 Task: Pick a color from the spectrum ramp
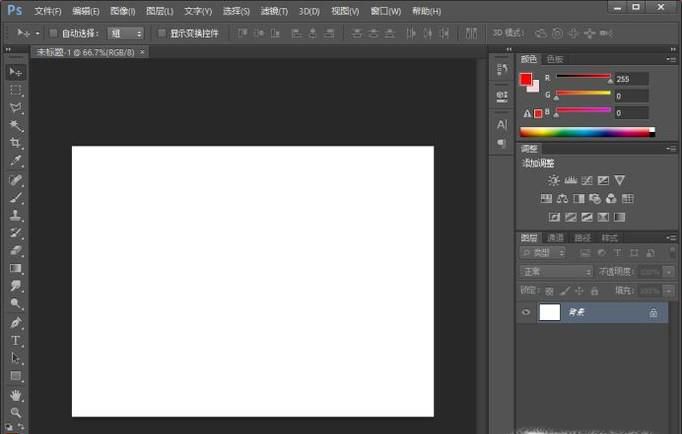click(587, 133)
